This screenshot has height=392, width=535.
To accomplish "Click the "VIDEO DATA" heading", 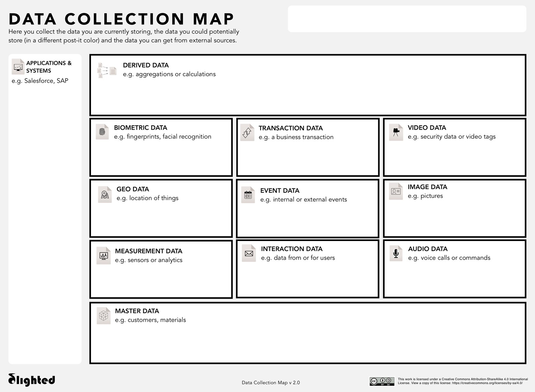I will point(427,128).
